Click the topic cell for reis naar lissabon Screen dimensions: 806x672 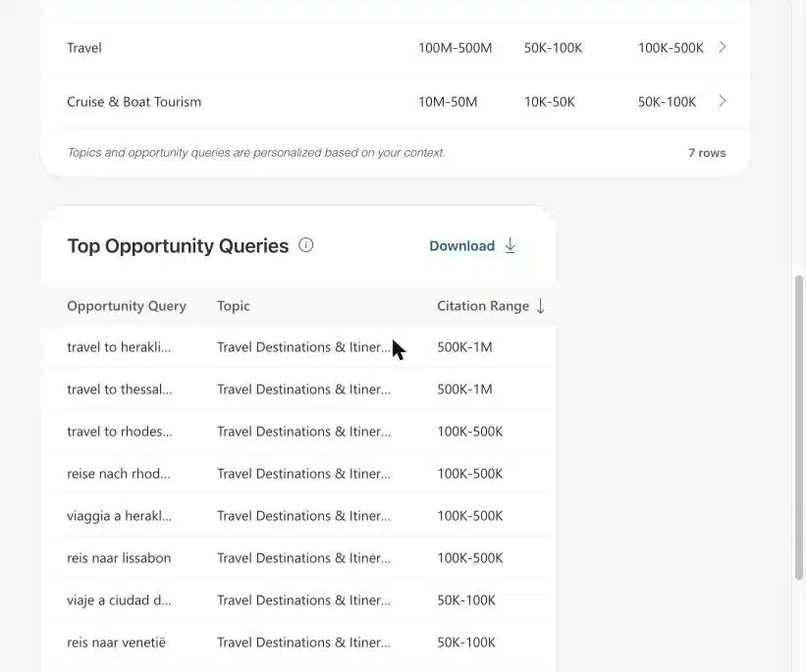303,558
